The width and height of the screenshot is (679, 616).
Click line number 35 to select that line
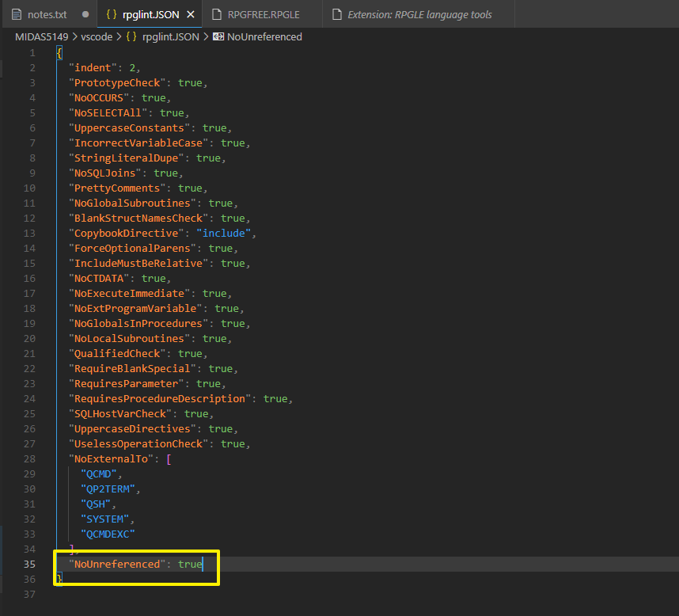[x=30, y=564]
